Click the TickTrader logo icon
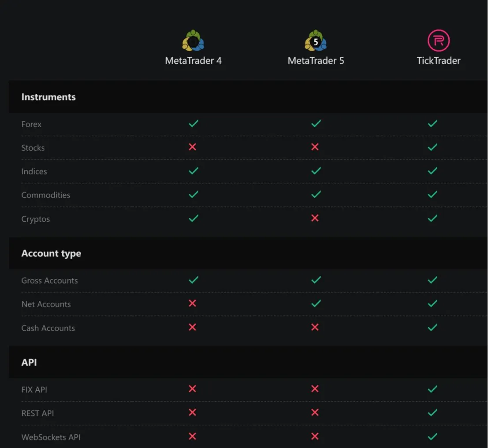The image size is (488, 448). (439, 41)
